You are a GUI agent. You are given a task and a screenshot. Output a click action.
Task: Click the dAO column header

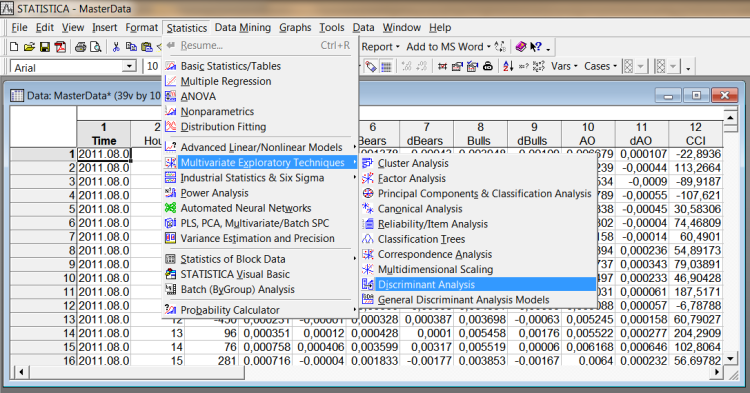coord(642,134)
